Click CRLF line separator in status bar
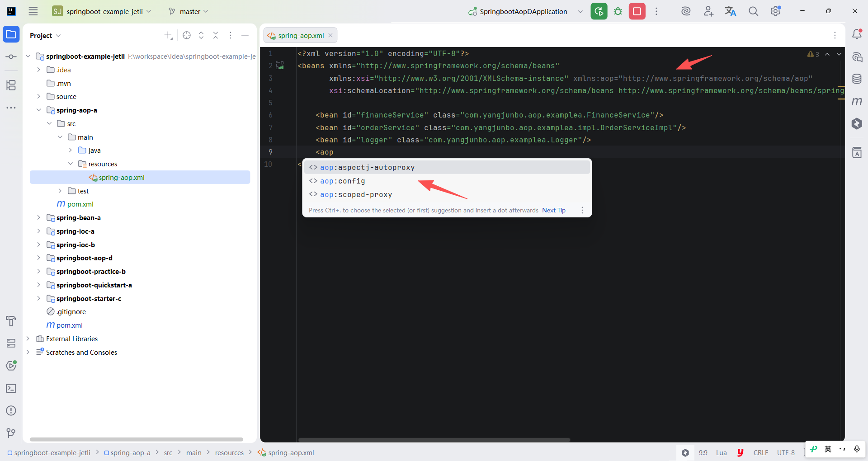 [x=761, y=452]
